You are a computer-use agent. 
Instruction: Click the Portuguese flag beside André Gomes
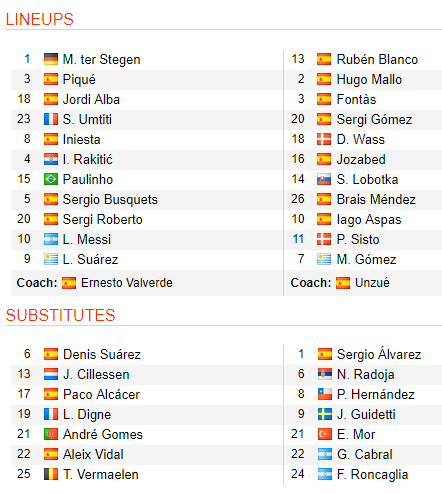(51, 434)
